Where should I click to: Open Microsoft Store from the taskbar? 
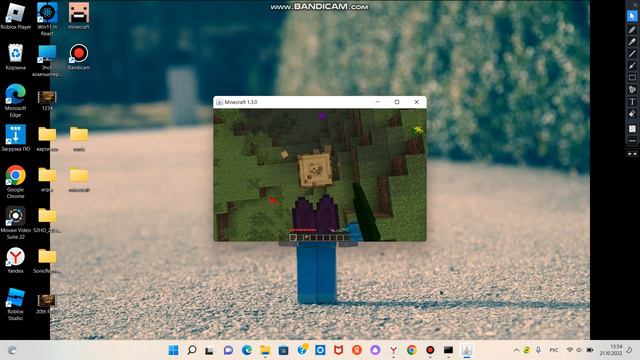click(x=283, y=350)
